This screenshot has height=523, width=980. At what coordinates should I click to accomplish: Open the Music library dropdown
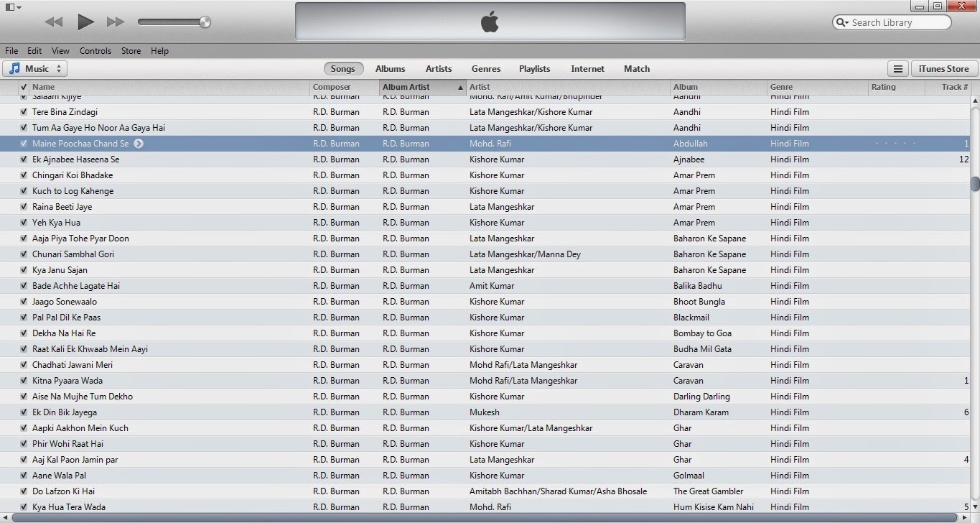(x=34, y=69)
